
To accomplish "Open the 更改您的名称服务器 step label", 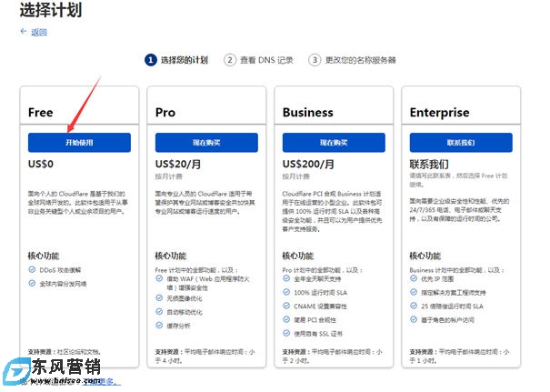I will click(x=360, y=60).
